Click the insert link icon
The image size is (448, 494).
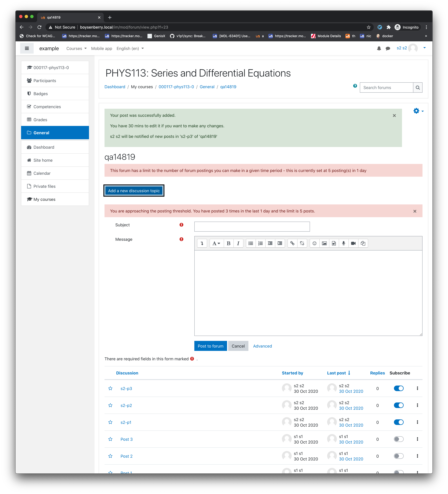[292, 243]
